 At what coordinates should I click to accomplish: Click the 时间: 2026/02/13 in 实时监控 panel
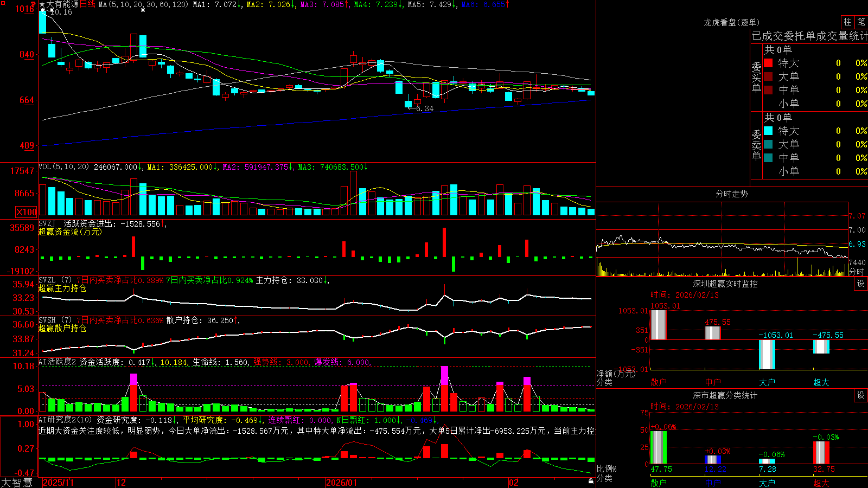click(685, 295)
